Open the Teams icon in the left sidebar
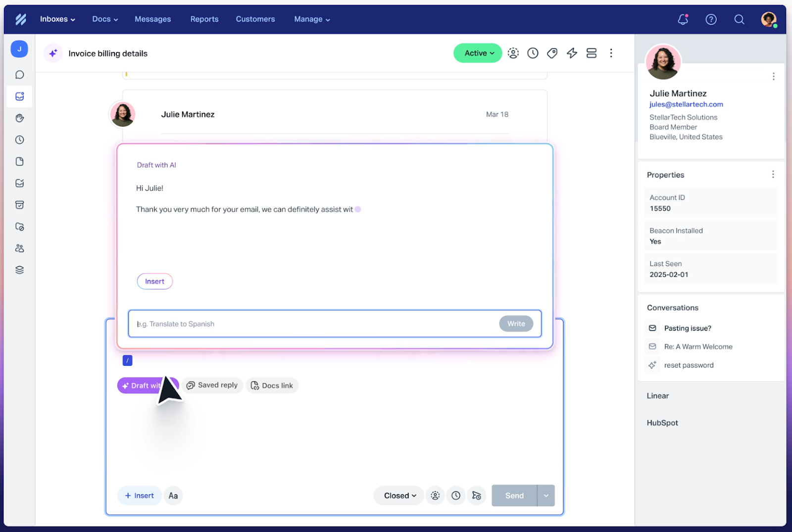Viewport: 792px width, 532px height. click(19, 248)
